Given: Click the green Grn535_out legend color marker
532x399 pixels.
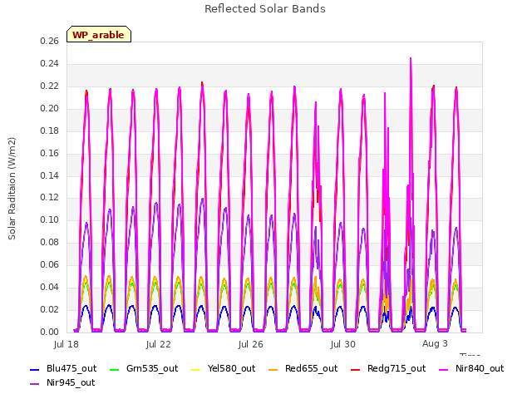Looking at the screenshot, I should coord(115,369).
